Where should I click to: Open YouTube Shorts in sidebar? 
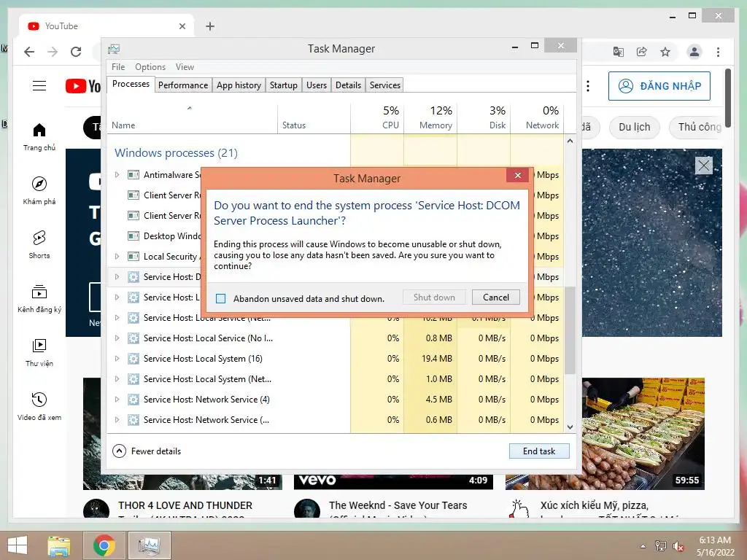[39, 245]
